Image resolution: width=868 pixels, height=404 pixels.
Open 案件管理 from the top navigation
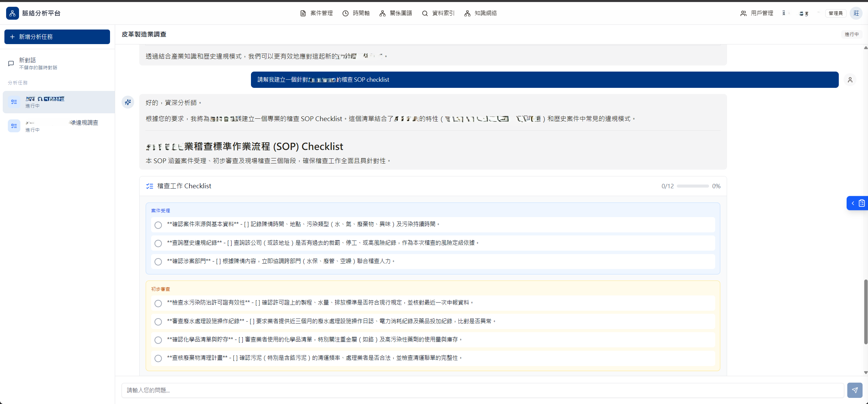(x=317, y=13)
